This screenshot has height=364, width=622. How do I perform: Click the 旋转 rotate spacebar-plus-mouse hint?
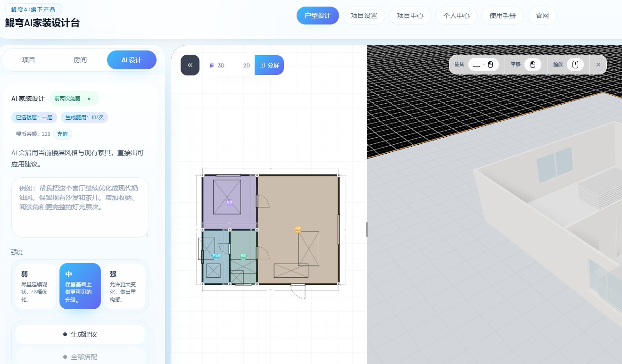point(483,65)
